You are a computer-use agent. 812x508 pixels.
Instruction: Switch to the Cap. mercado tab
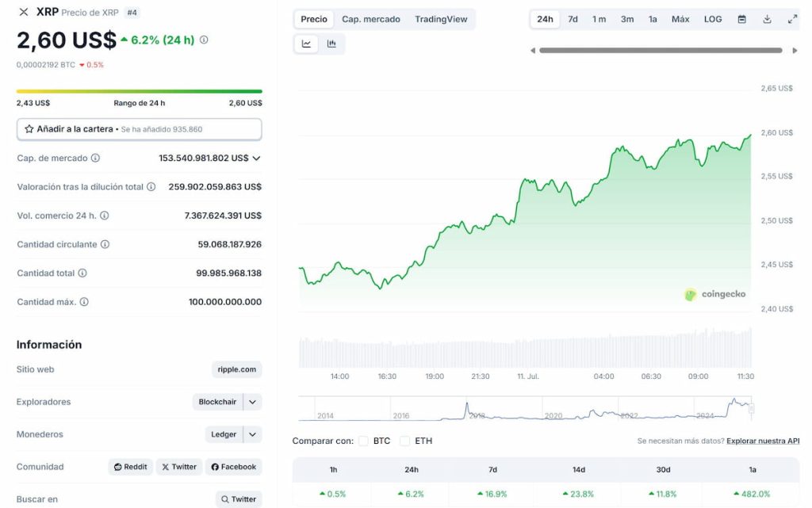(371, 18)
